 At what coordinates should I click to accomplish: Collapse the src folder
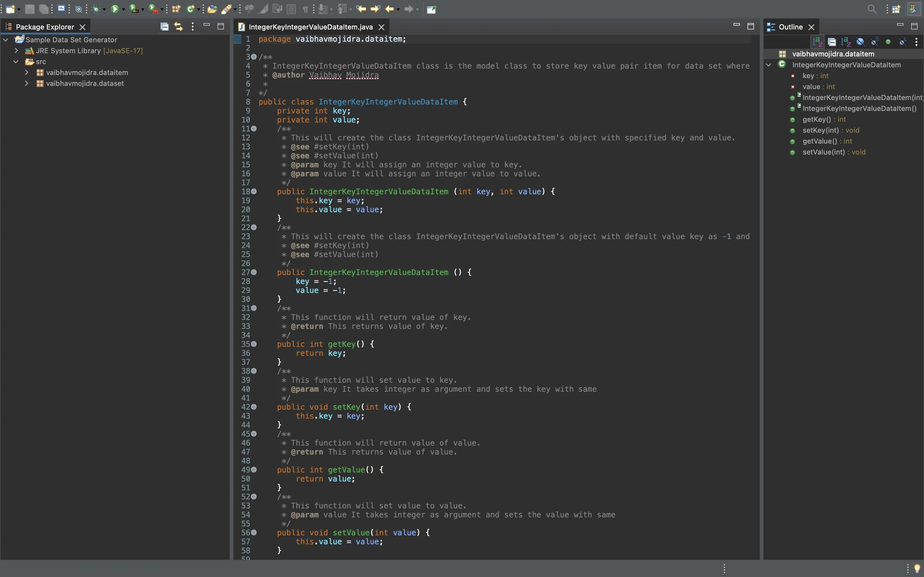click(16, 62)
